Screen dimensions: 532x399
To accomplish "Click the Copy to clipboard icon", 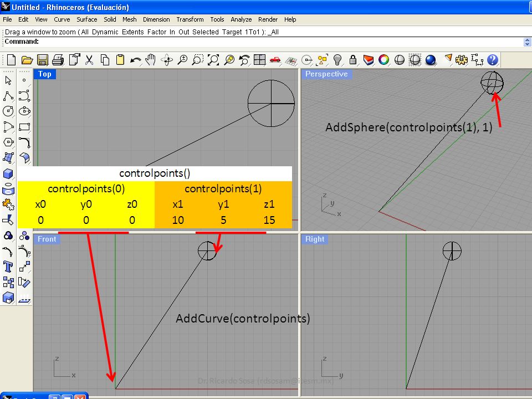I will pos(105,60).
